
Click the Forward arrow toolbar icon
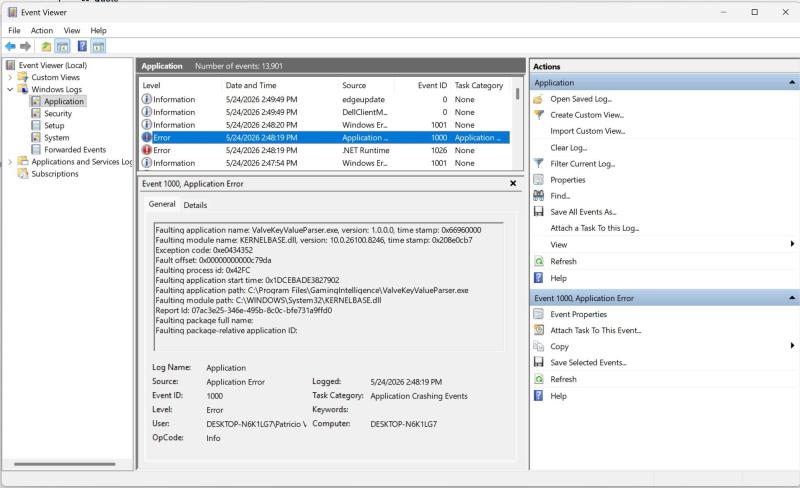click(26, 46)
